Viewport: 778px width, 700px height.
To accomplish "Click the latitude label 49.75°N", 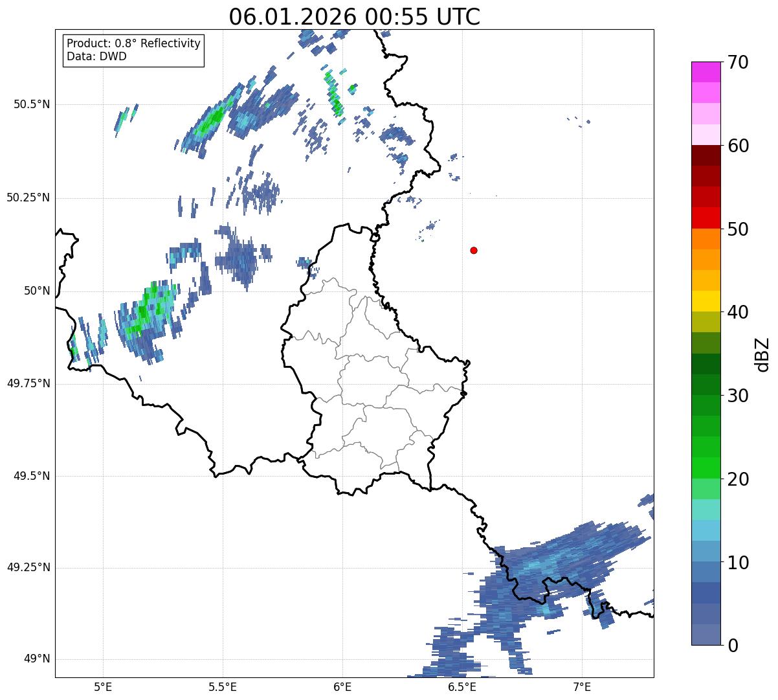I will coord(28,383).
